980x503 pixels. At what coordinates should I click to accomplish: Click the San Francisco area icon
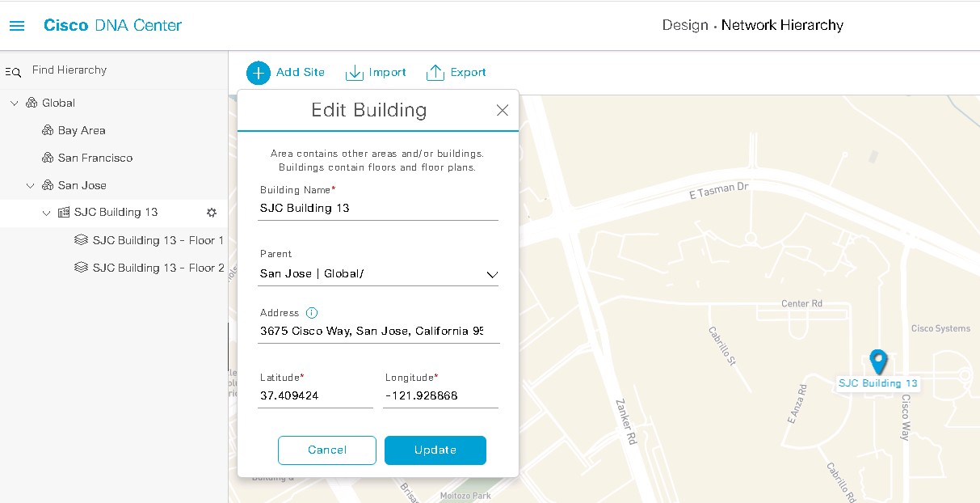click(x=48, y=158)
